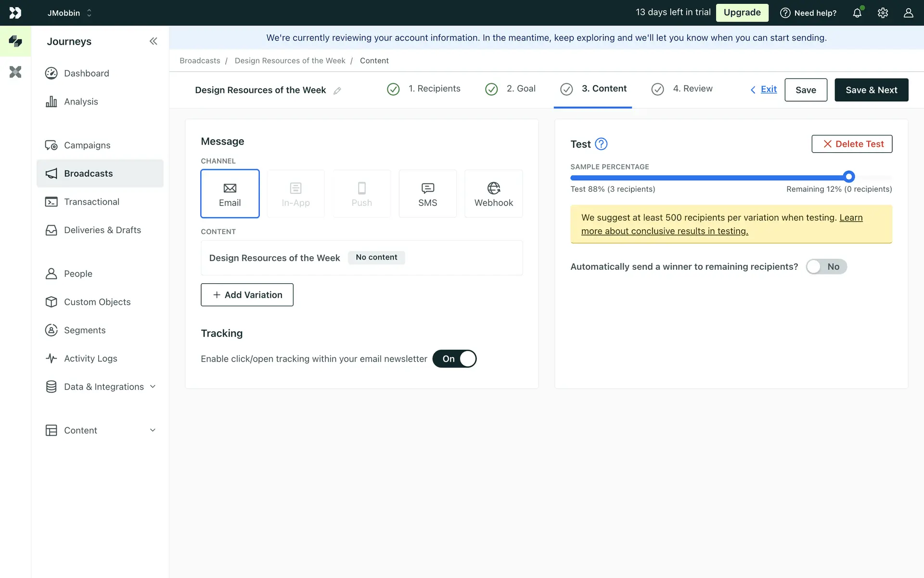Click the pencil icon to rename the broadcast
Image resolution: width=924 pixels, height=578 pixels.
coord(337,91)
